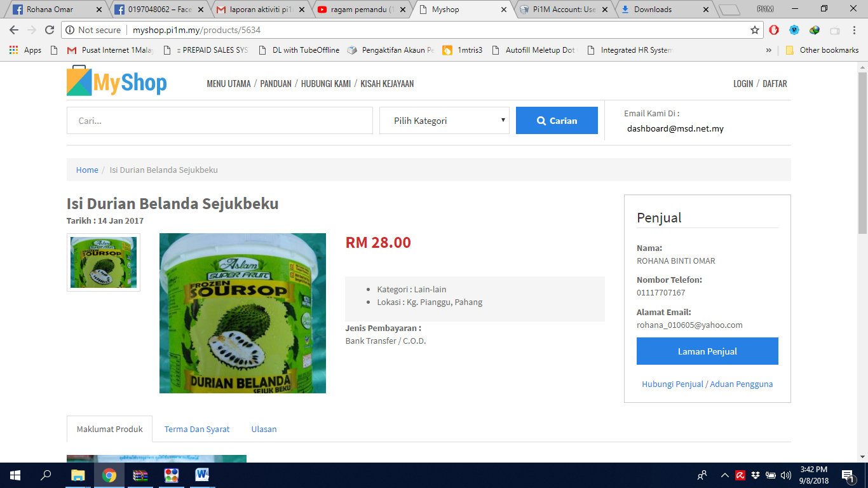Reload the page with the refresh icon
868x488 pixels.
(x=50, y=30)
